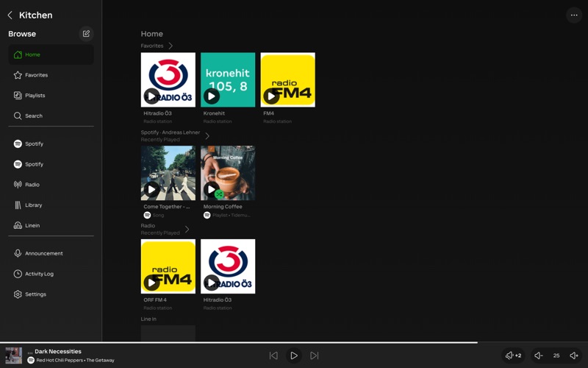588x368 pixels.
Task: Select the Linein source
Action: point(51,225)
